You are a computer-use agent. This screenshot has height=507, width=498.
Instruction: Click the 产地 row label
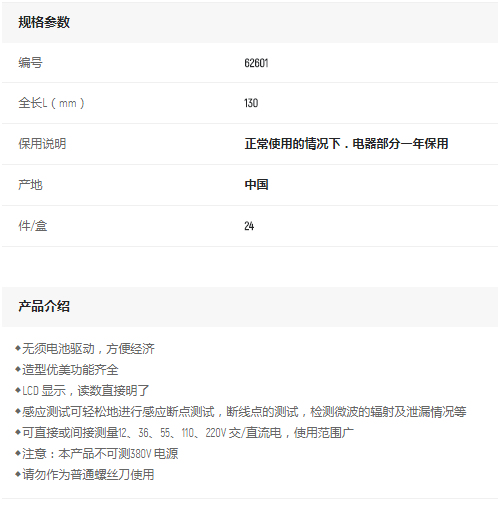(30, 185)
